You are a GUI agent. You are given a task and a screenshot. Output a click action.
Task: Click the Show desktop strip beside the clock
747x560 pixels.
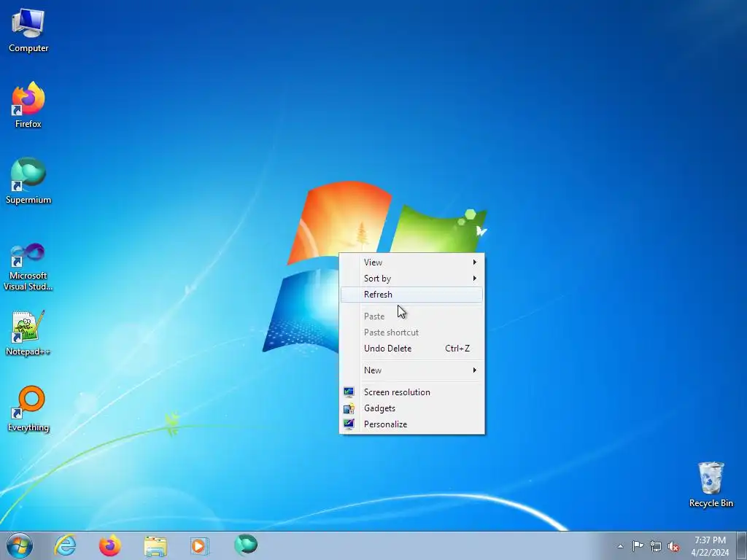click(x=742, y=546)
